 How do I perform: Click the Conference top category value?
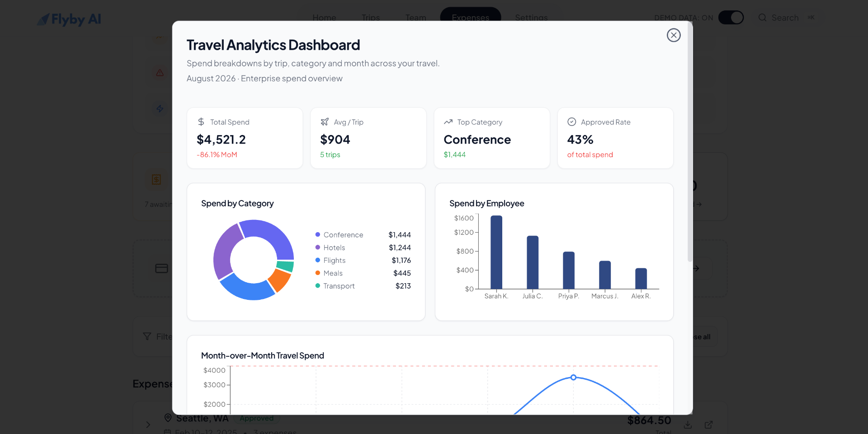[x=477, y=140]
